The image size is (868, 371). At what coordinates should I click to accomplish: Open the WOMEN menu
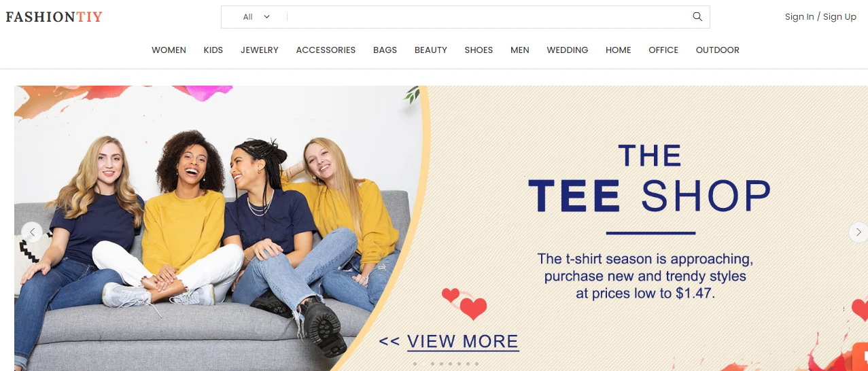tap(169, 50)
